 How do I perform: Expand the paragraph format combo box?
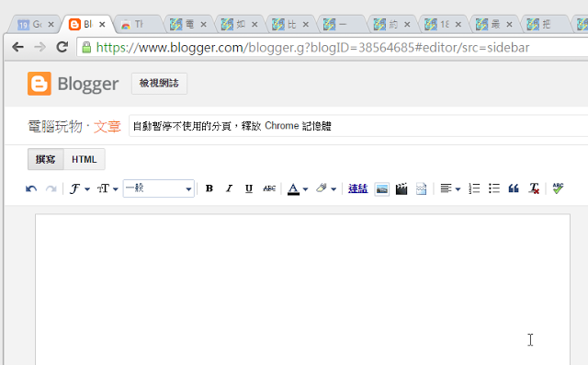click(x=159, y=188)
